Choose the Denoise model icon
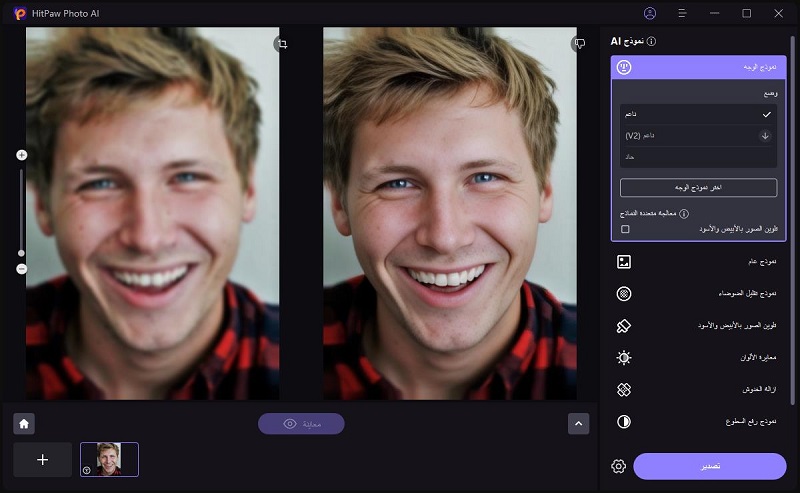 click(x=624, y=294)
